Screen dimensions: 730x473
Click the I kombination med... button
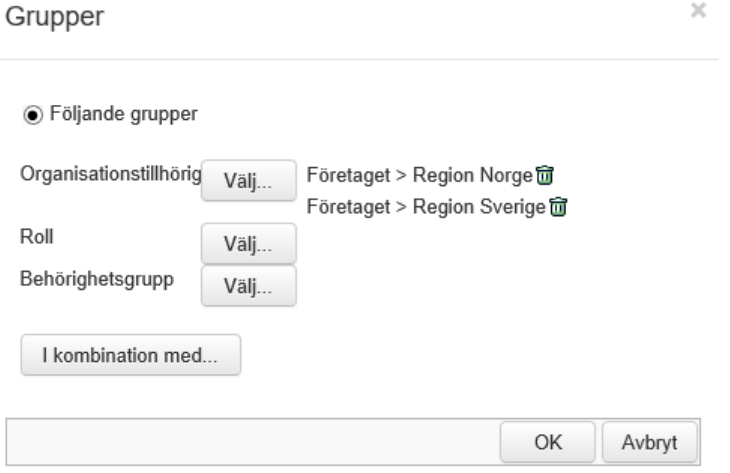tap(131, 355)
